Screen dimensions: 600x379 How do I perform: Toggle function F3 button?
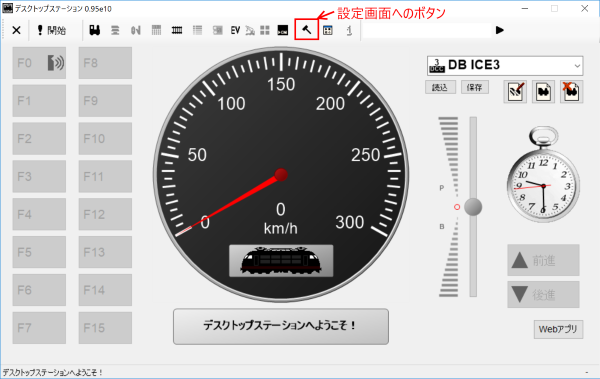[x=39, y=176]
